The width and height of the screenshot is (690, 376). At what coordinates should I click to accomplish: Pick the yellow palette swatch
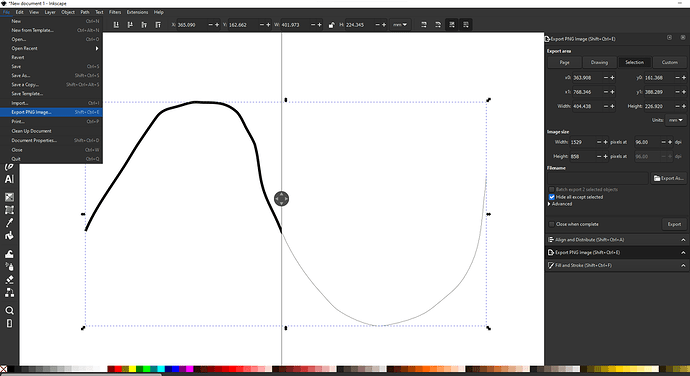tap(132, 369)
